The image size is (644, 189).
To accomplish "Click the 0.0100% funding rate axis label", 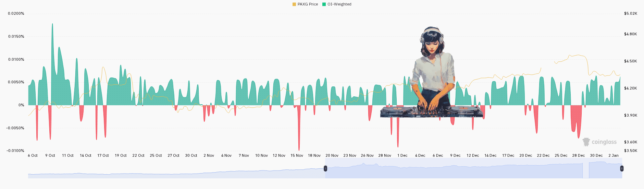I will point(16,59).
